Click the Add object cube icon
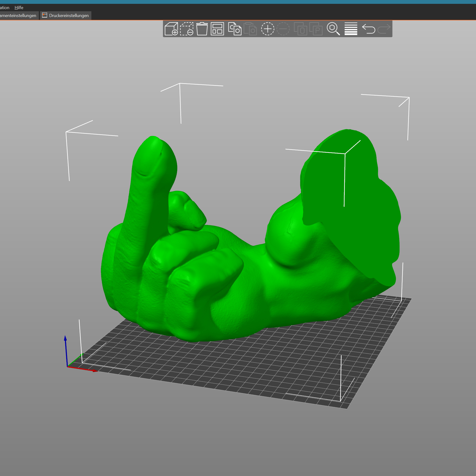 [171, 29]
